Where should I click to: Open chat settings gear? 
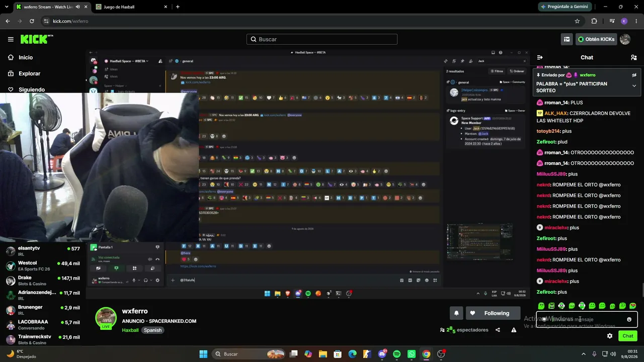coord(610,336)
